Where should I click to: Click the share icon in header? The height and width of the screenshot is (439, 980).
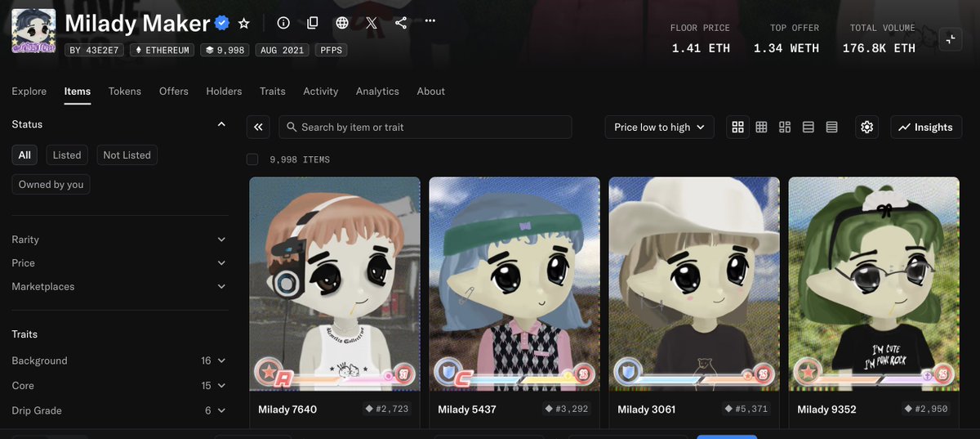pos(401,23)
